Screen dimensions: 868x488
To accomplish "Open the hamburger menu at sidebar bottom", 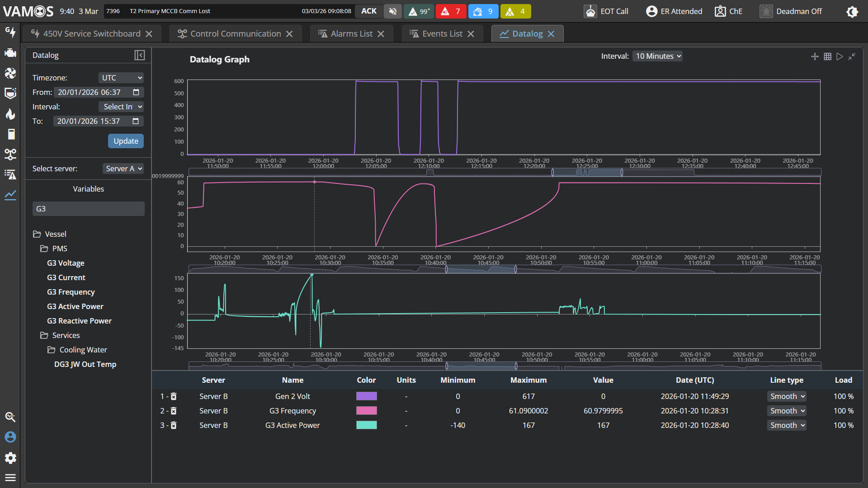I will pyautogui.click(x=10, y=478).
